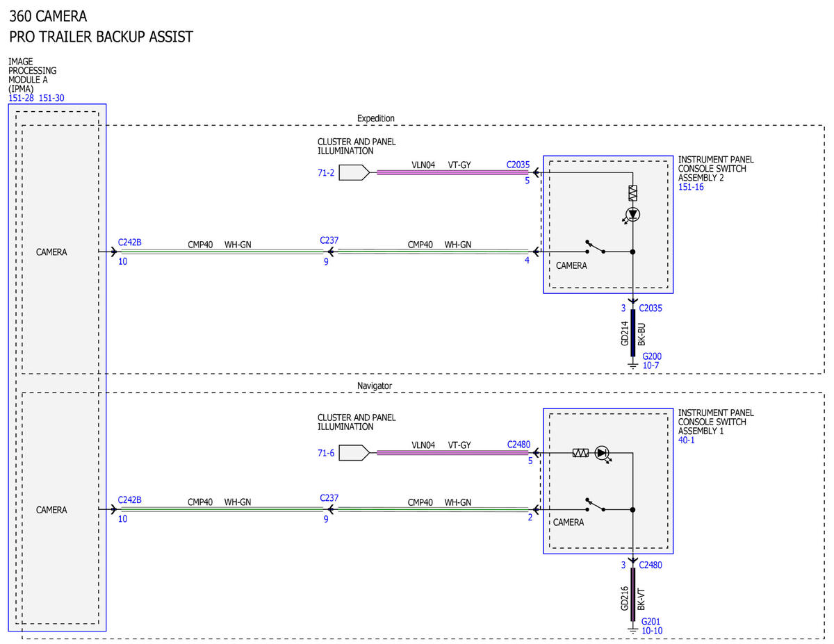Click the PRO TRAILER BACKUP ASSIST heading
This screenshot has height=644, width=834.
(101, 37)
